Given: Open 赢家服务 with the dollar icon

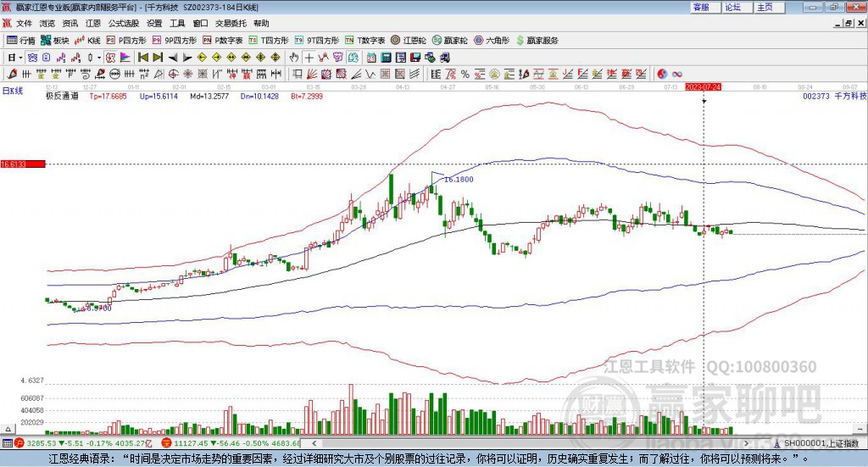Looking at the screenshot, I should tap(537, 41).
